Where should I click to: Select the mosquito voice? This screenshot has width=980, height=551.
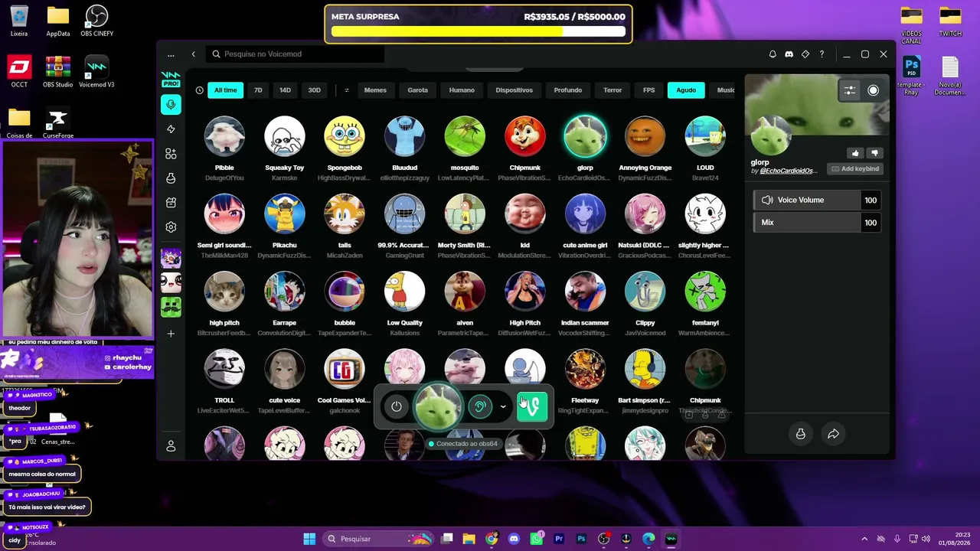pos(465,136)
